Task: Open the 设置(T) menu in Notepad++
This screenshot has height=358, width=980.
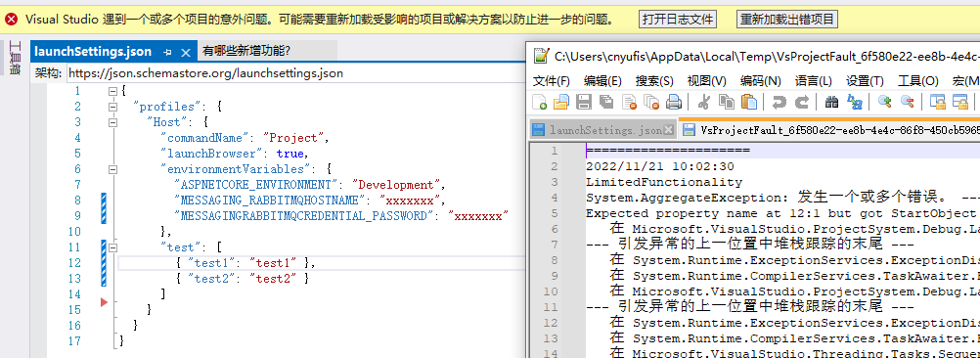Action: pos(865,81)
